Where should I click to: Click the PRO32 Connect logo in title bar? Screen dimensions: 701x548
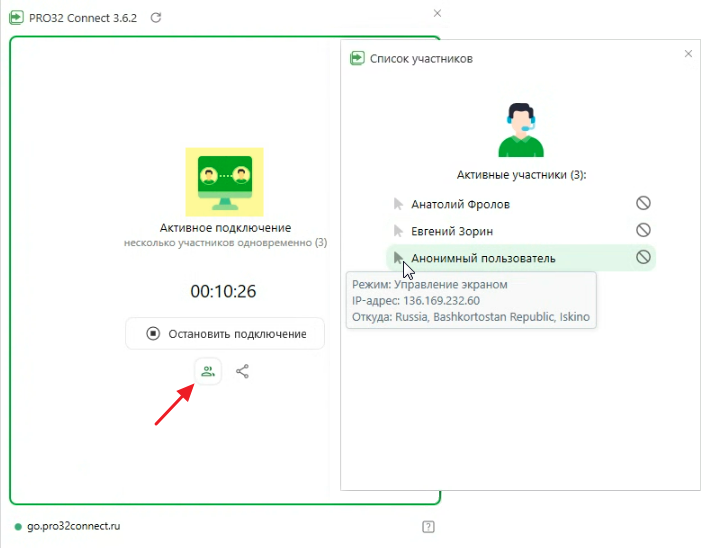click(17, 18)
